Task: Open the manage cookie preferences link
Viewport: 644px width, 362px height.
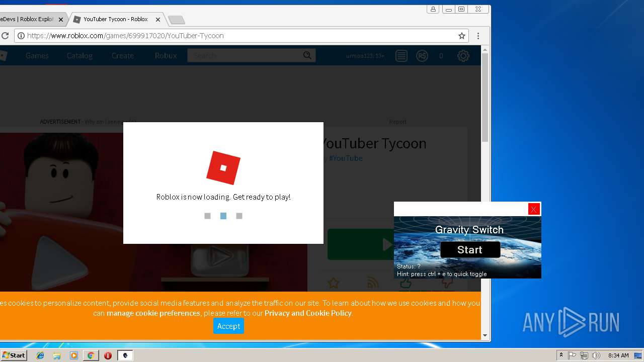Action: click(x=153, y=313)
